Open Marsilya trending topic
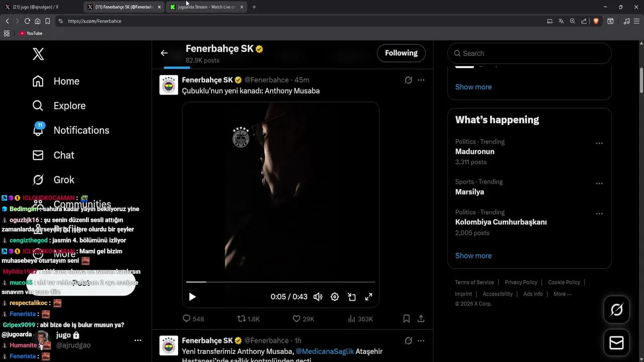The width and height of the screenshot is (644, 362). coord(469,192)
